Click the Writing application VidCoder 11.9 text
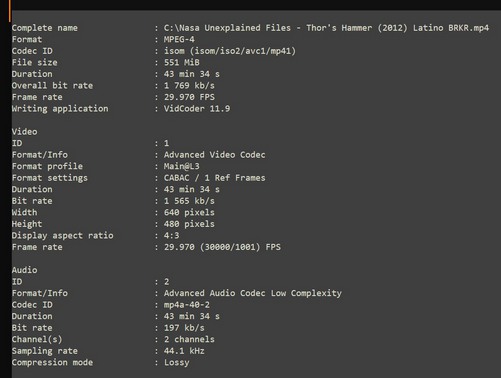 pyautogui.click(x=197, y=109)
